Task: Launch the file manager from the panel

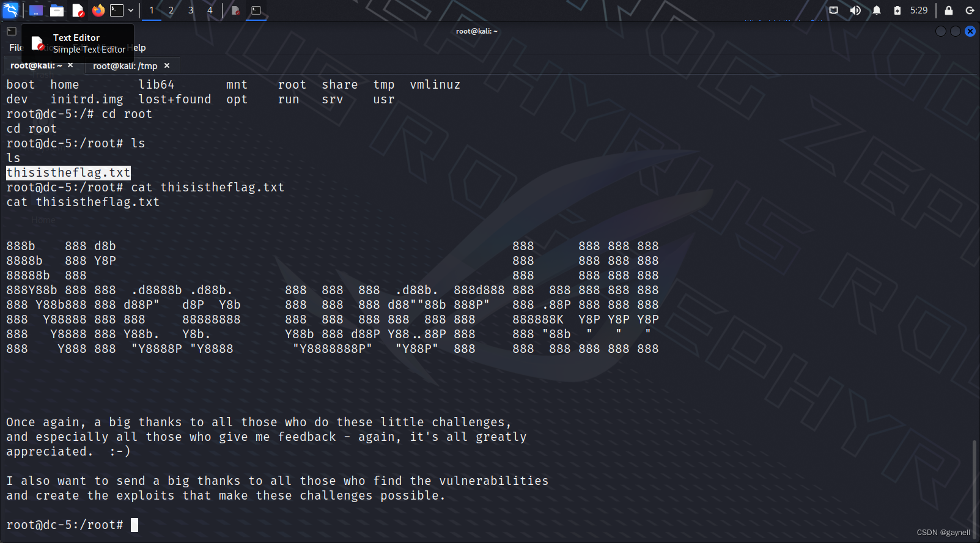Action: click(x=57, y=10)
